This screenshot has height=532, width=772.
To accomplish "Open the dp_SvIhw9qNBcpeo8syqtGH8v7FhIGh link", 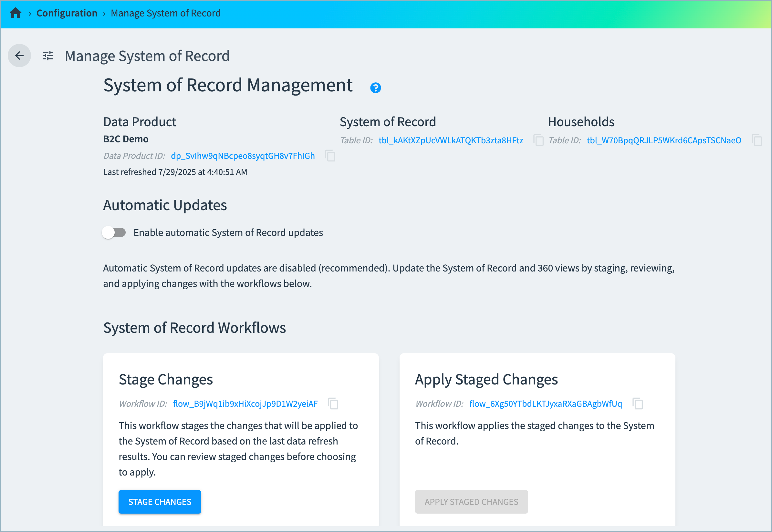I will 243,156.
